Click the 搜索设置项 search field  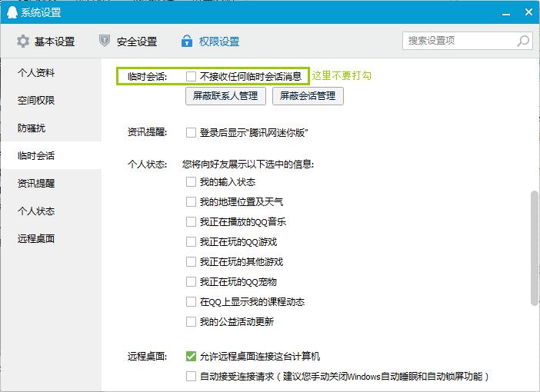click(458, 41)
